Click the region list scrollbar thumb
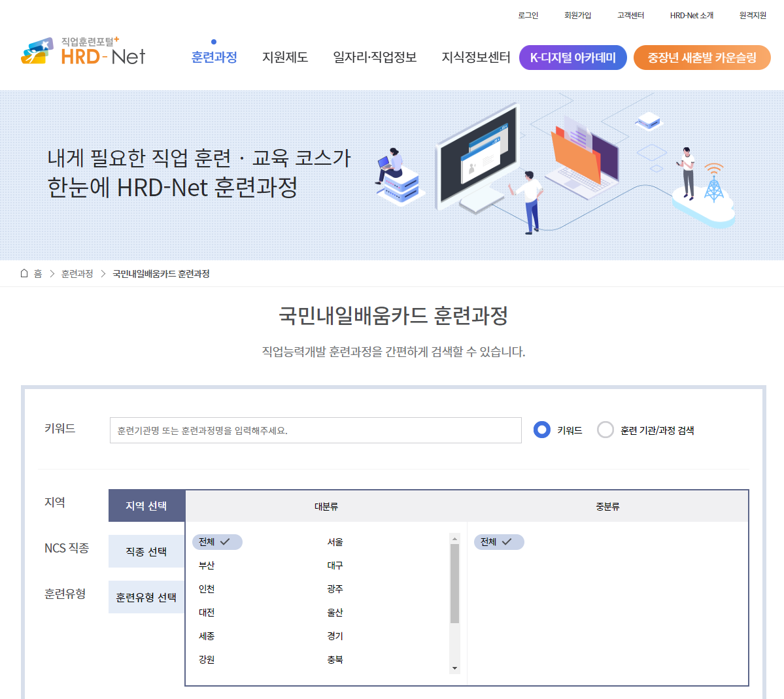Viewport: 784px width, 699px height. pyautogui.click(x=454, y=583)
